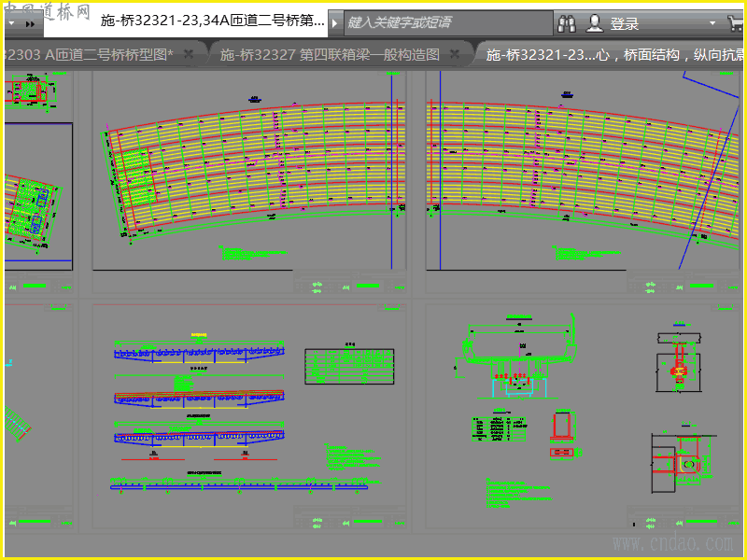Open the 登录 sign-in link

(625, 23)
